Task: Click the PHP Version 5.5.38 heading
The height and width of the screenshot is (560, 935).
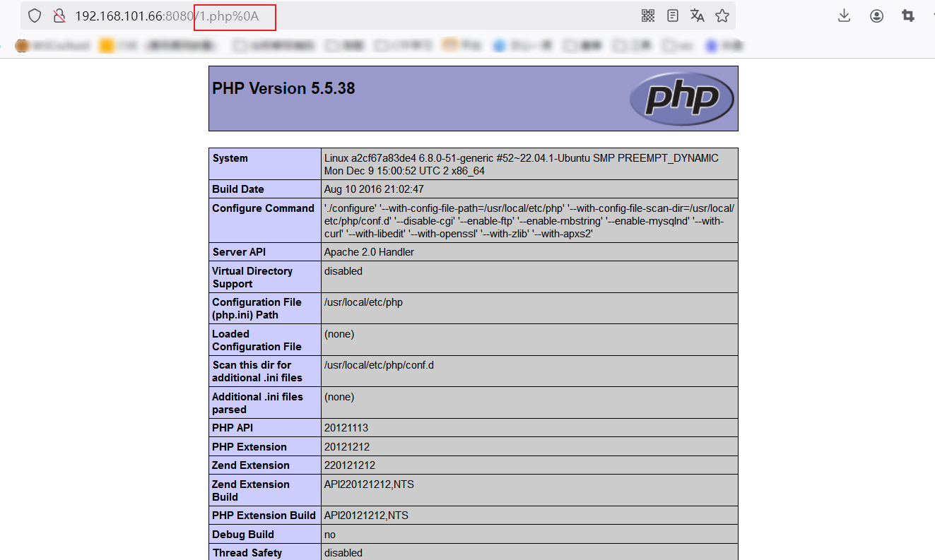Action: coord(283,89)
